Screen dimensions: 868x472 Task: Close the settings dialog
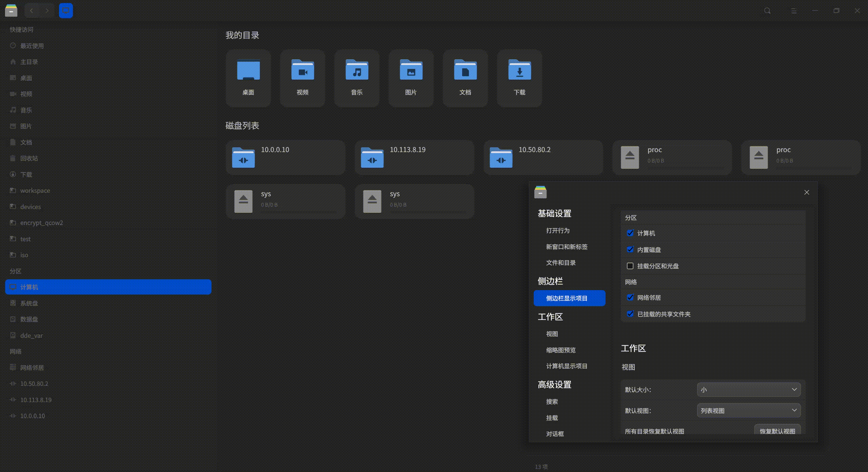pos(807,192)
